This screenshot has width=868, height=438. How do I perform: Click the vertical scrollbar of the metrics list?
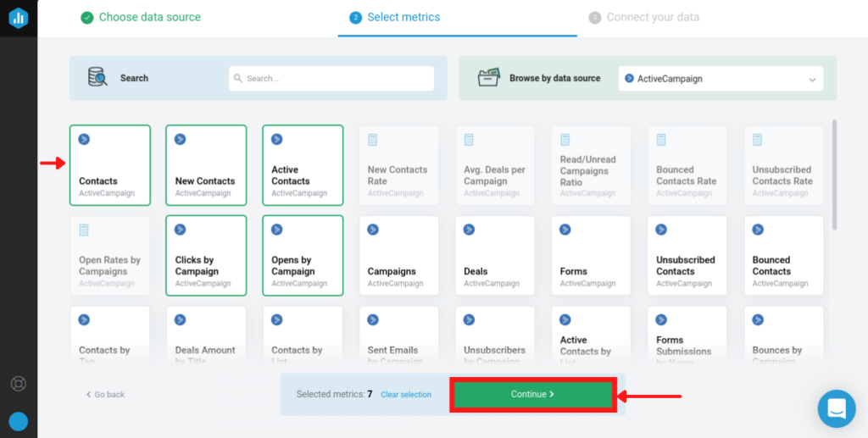coord(835,175)
